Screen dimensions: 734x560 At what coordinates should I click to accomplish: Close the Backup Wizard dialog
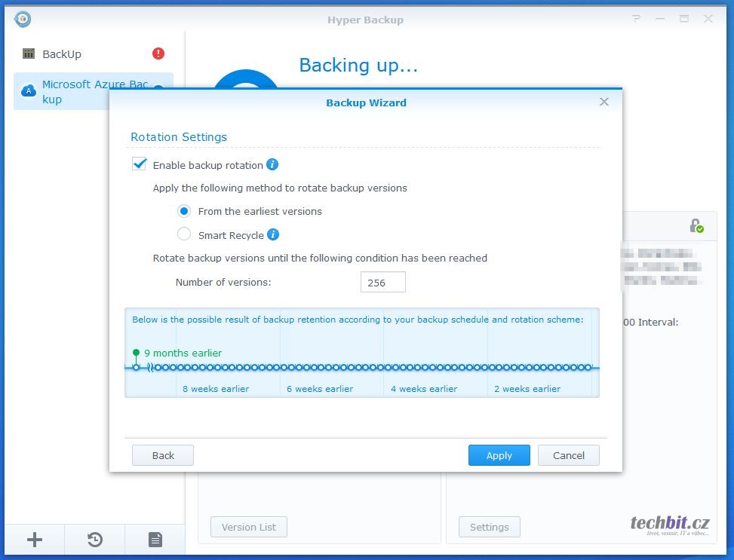coord(603,102)
